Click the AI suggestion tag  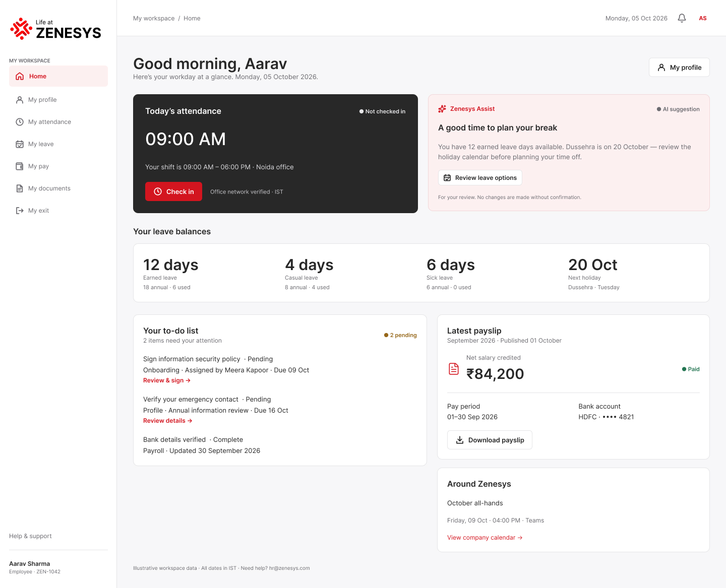pos(678,109)
